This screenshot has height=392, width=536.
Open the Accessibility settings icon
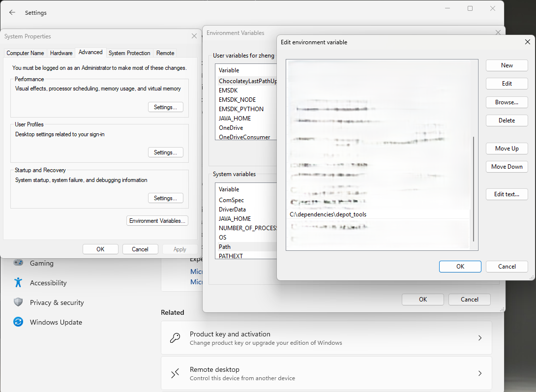click(x=18, y=283)
